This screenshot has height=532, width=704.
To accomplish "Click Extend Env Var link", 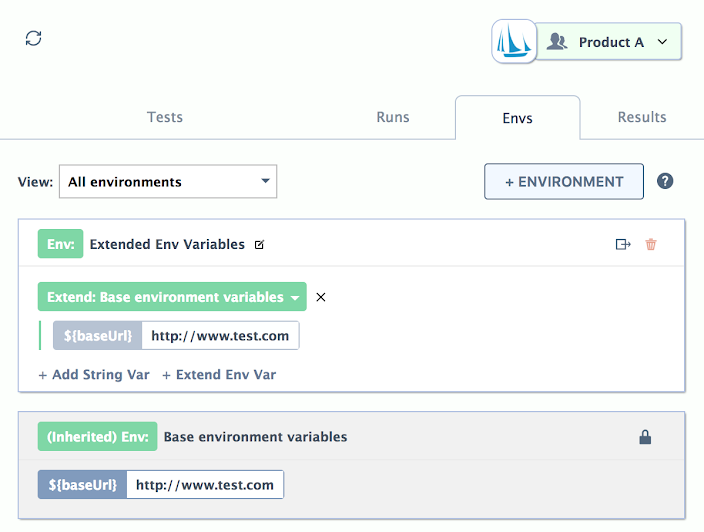I will click(219, 375).
